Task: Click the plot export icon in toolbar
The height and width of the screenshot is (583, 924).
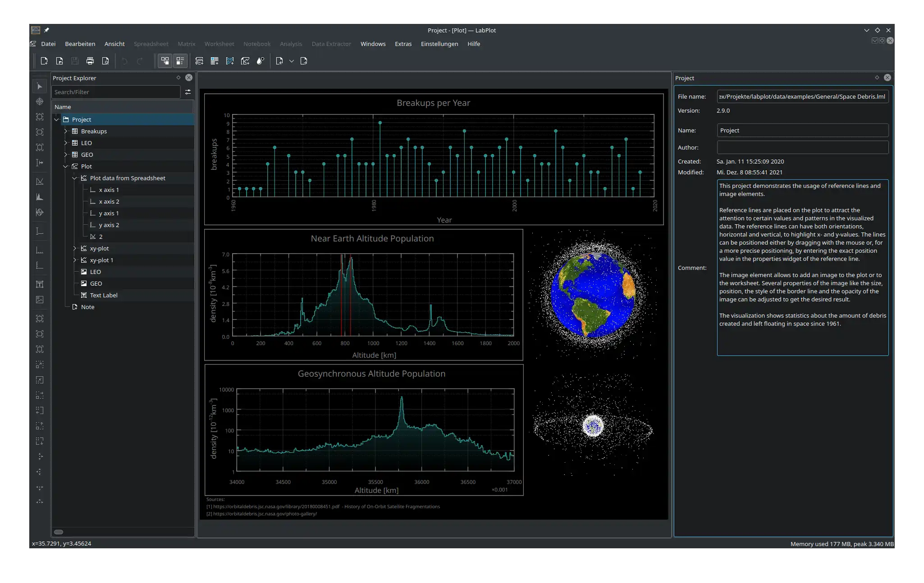Action: click(303, 61)
